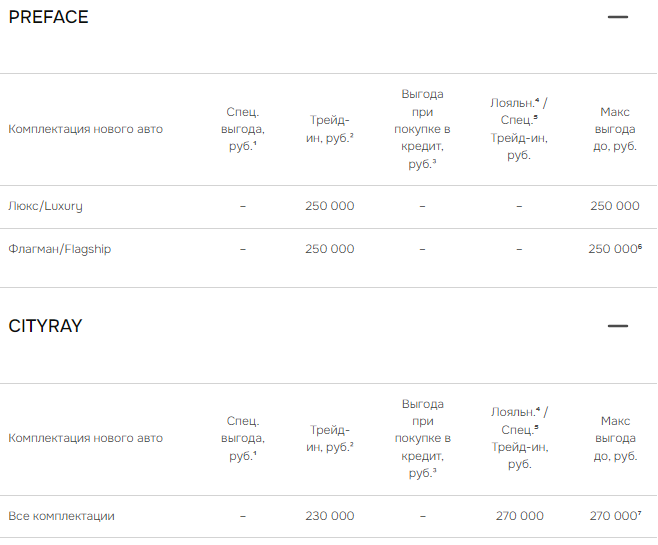Click the CITYRAY trade-in value 230 000
The image size is (658, 545).
329,516
